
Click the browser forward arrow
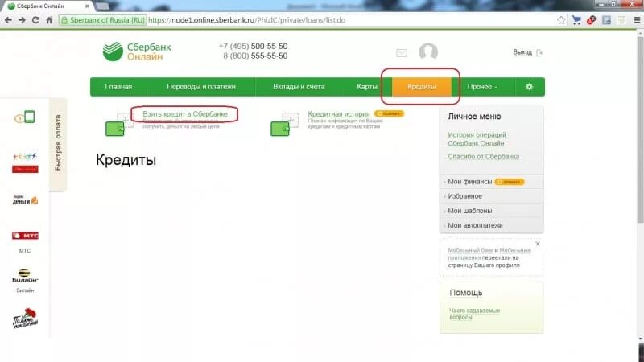click(22, 20)
